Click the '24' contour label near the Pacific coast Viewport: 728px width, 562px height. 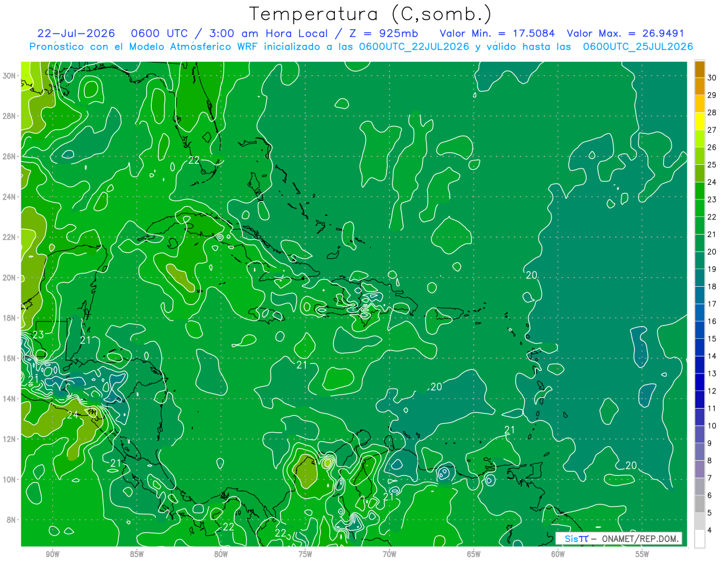(72, 415)
